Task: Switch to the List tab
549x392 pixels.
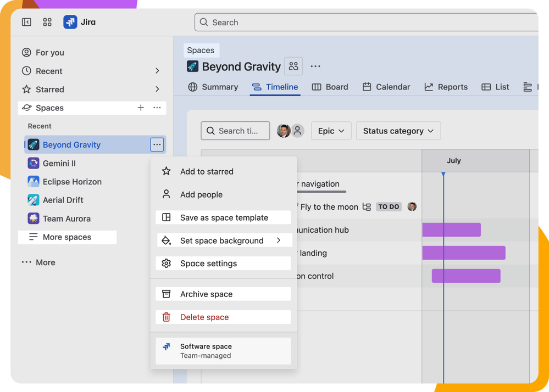Action: pos(496,87)
